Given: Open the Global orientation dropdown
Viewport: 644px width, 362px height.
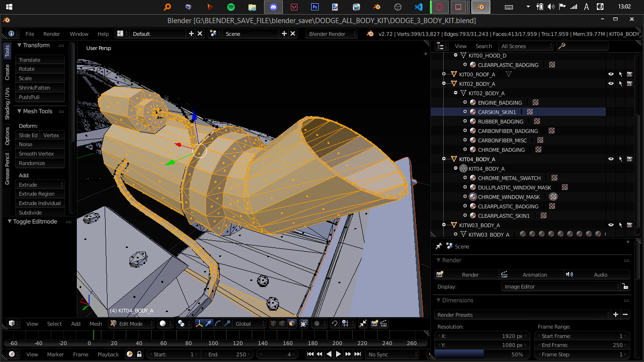Looking at the screenshot, I should [250, 323].
